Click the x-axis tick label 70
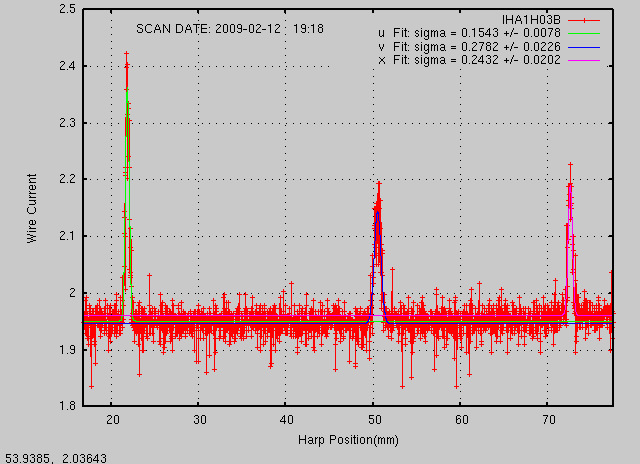This screenshot has height=464, width=640. point(549,420)
